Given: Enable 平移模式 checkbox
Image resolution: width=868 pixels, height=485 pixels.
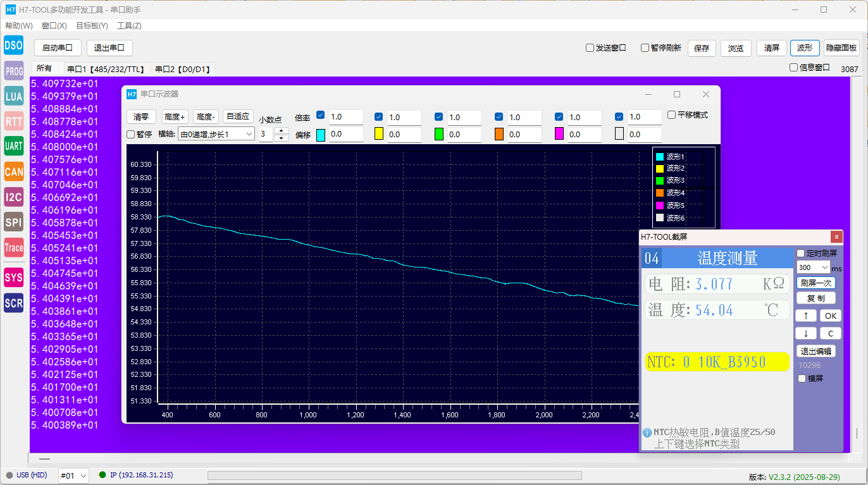Looking at the screenshot, I should pyautogui.click(x=672, y=115).
